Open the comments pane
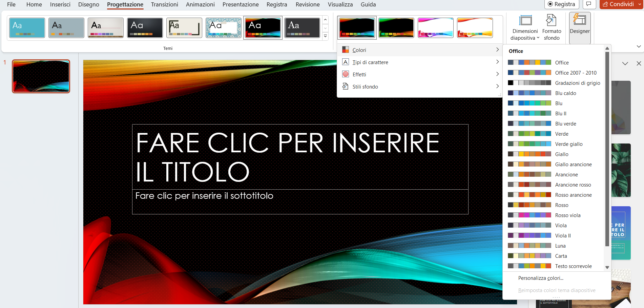This screenshot has width=644, height=308. pyautogui.click(x=589, y=4)
